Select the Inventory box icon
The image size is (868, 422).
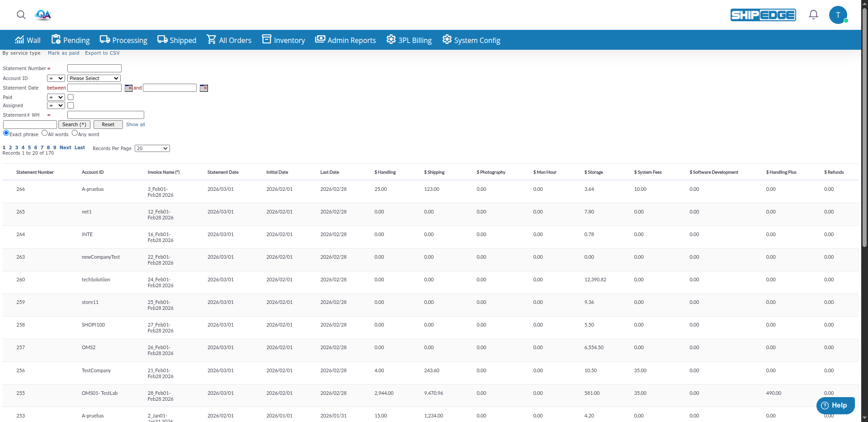[267, 39]
